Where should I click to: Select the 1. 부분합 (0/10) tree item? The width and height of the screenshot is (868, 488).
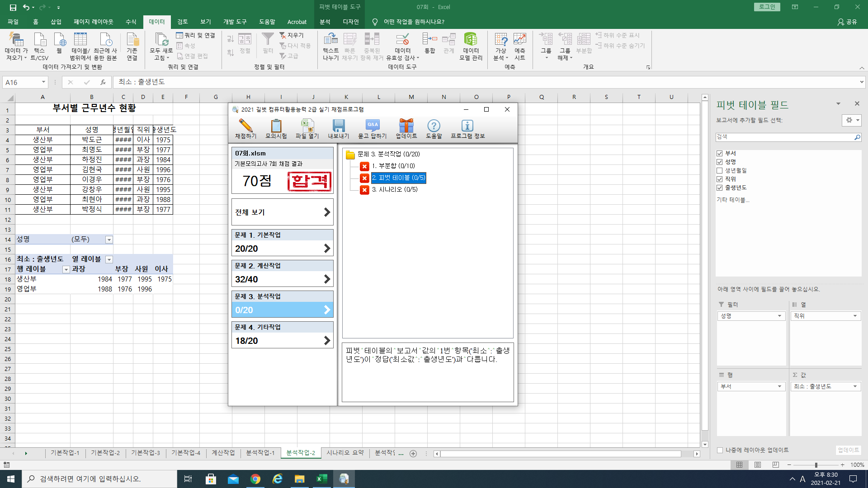pos(393,166)
